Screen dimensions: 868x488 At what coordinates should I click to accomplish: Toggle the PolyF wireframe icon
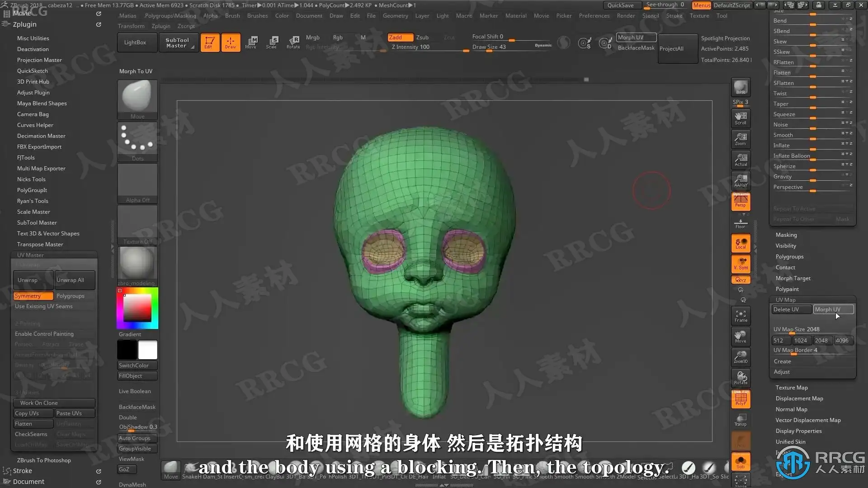coord(741,399)
